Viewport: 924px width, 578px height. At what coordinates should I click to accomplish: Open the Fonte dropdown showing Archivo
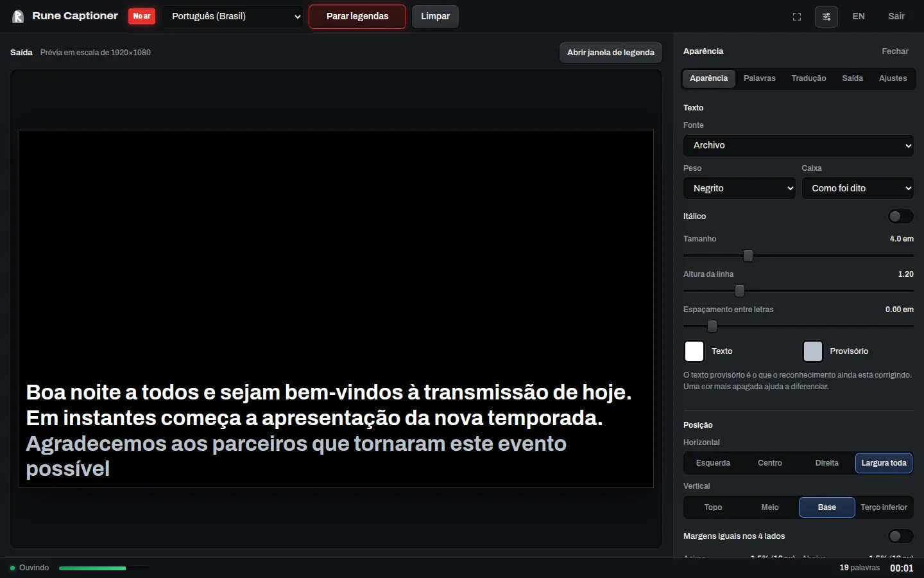tap(798, 146)
